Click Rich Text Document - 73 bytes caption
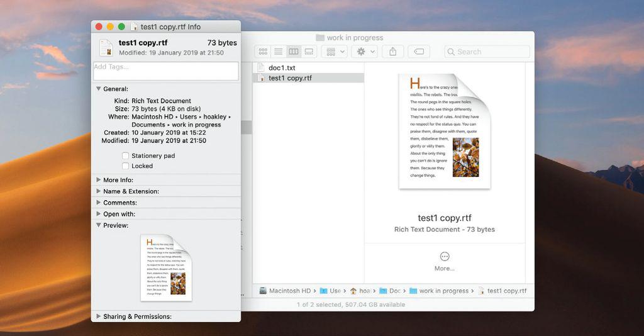 (445, 230)
